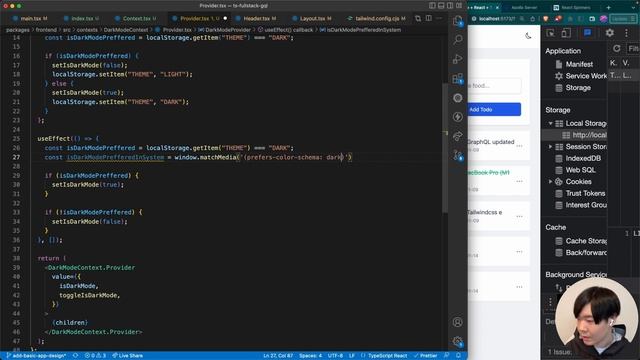640x360 pixels.
Task: Click Ln 27, Col 87 in status bar
Action: pyautogui.click(x=278, y=356)
